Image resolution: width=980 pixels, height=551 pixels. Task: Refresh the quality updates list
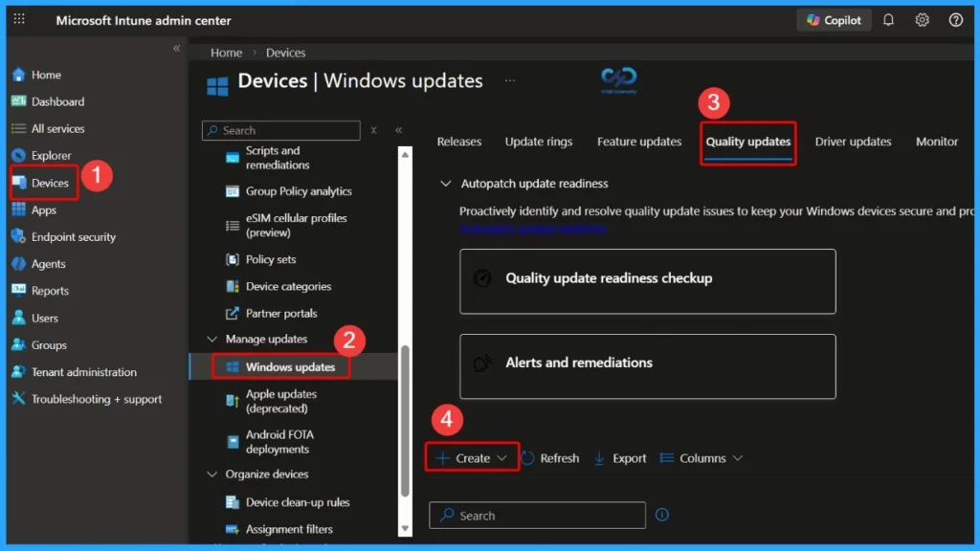coord(551,457)
